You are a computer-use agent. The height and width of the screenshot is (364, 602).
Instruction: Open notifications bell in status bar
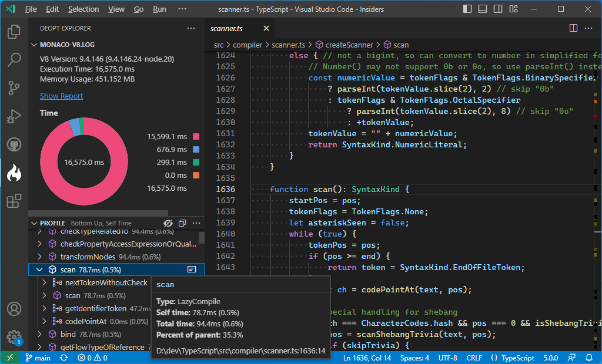coord(589,358)
